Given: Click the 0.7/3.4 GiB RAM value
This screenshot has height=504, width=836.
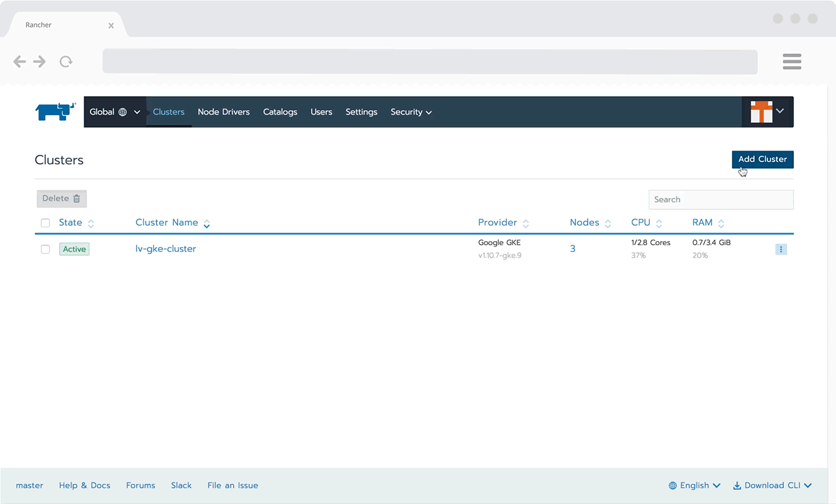Looking at the screenshot, I should (x=711, y=243).
